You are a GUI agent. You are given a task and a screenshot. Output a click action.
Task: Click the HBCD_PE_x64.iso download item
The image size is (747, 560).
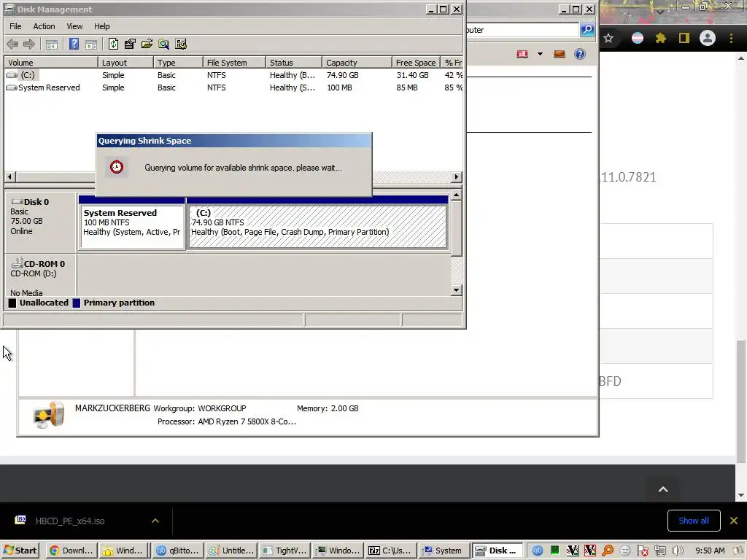point(70,521)
